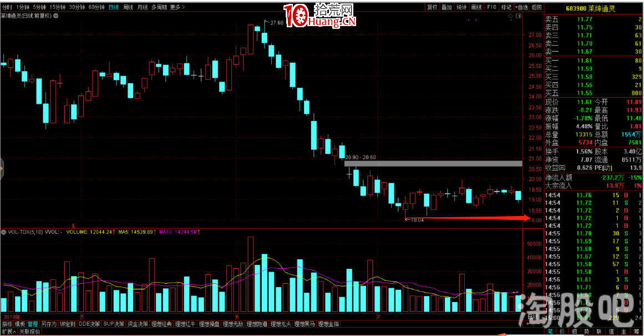The image size is (644, 336).
Task: Select the 理想无敌 indicator
Action: point(233,324)
